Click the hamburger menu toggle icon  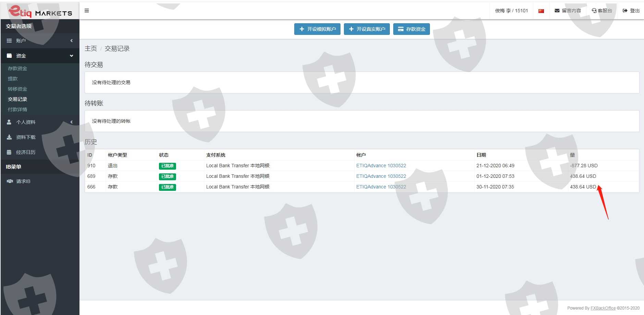87,11
